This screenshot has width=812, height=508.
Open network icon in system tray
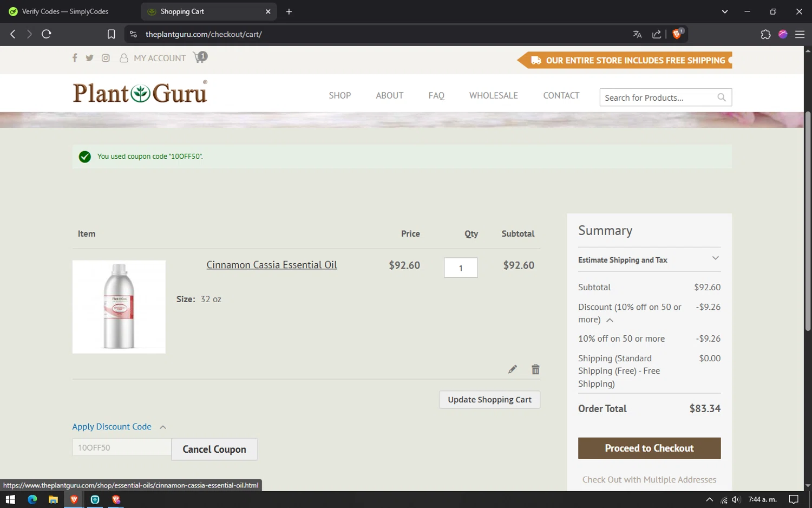tap(724, 499)
